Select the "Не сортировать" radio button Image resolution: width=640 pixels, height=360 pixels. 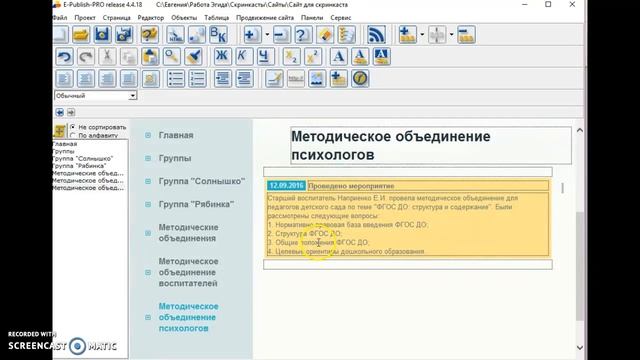click(73, 127)
